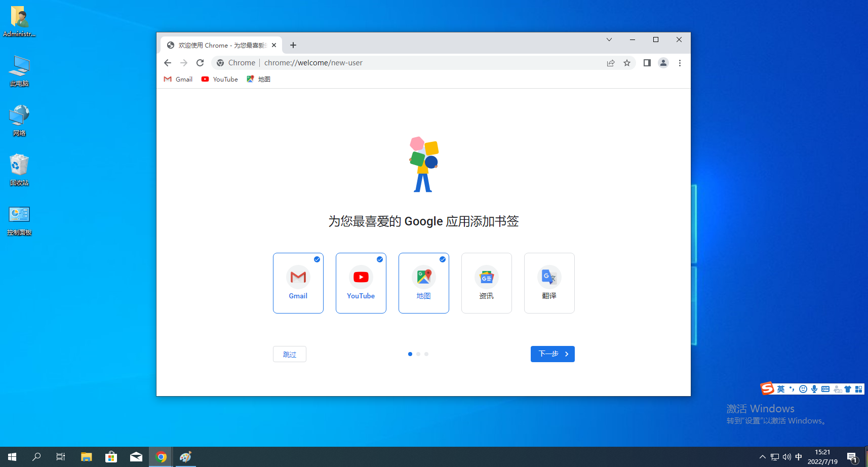
Task: Open the Gmail bookmark in the bookmarks bar
Action: (x=178, y=79)
